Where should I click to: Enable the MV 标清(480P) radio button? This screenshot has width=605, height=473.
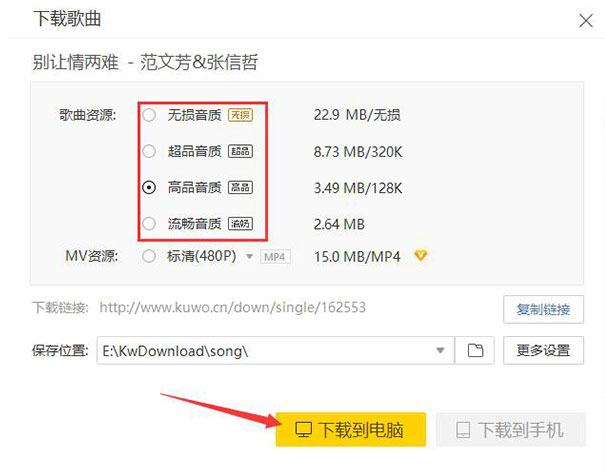coord(149,257)
